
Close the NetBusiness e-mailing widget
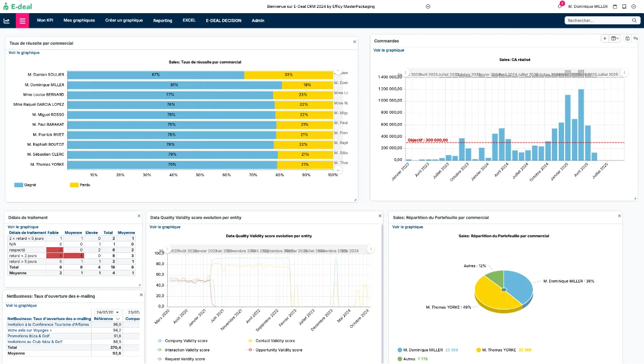pyautogui.click(x=141, y=295)
